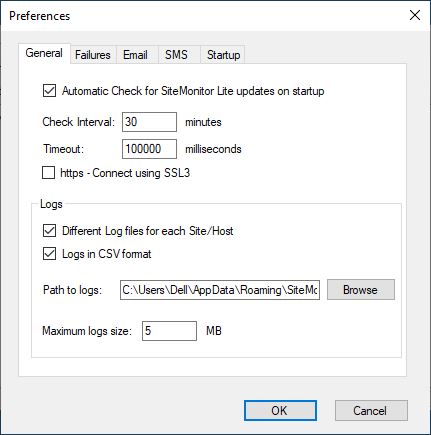Click the Logs group box heading
Screen dimensions: 431x435
[51, 204]
